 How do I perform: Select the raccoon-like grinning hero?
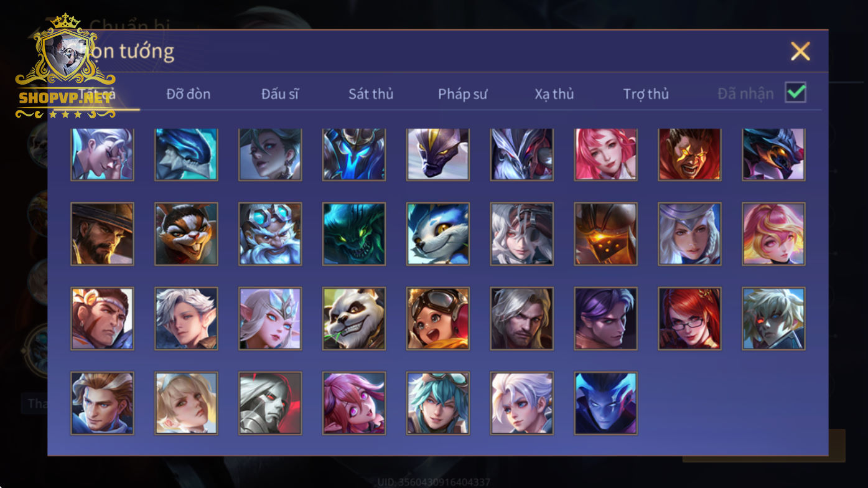point(186,233)
